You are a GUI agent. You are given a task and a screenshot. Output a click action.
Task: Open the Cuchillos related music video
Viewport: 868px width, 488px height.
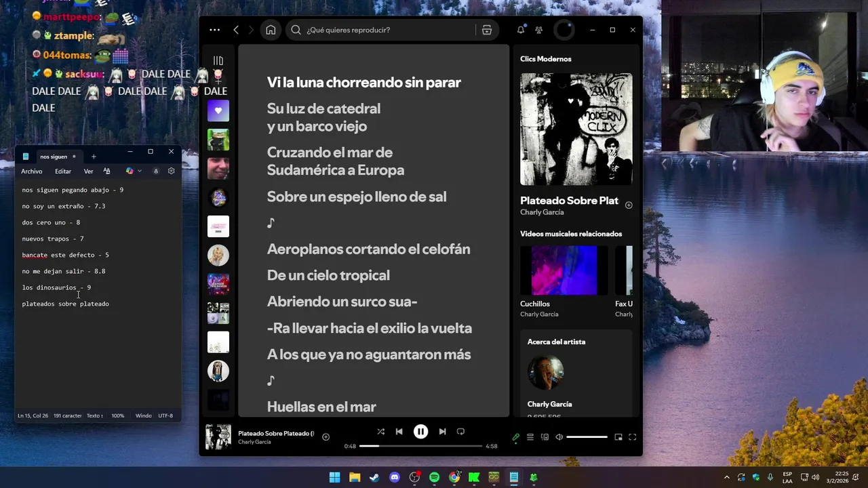[x=564, y=270]
